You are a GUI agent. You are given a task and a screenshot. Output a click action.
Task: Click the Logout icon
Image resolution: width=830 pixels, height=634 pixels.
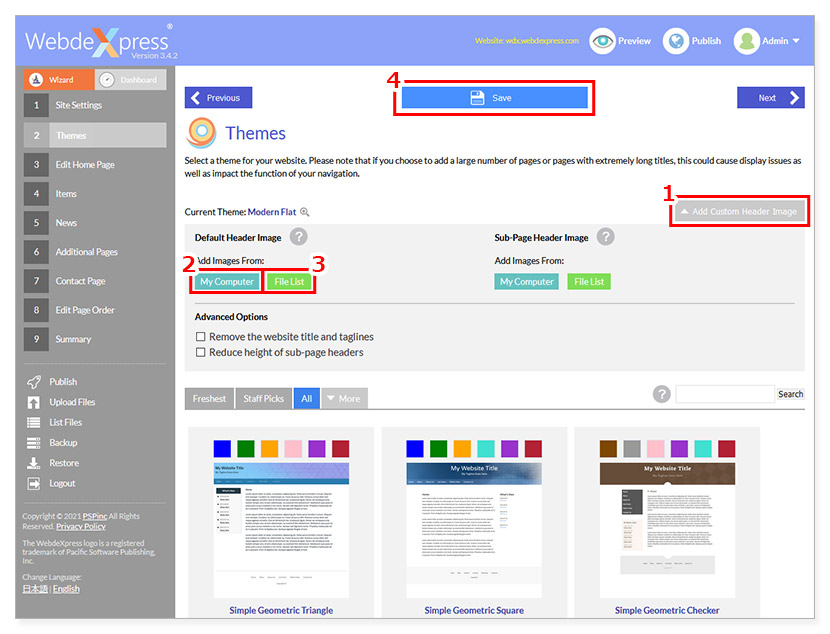click(x=33, y=483)
